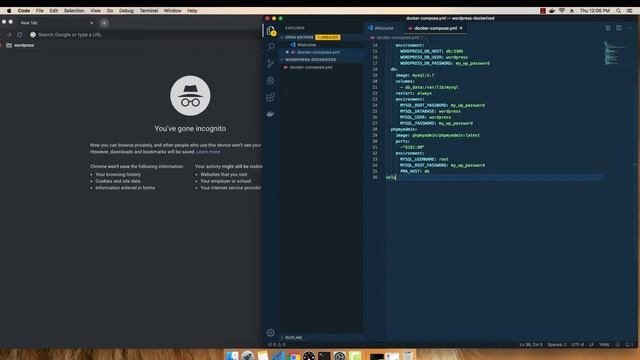640x360 pixels.
Task: Open the Edit menu
Action: (53, 11)
